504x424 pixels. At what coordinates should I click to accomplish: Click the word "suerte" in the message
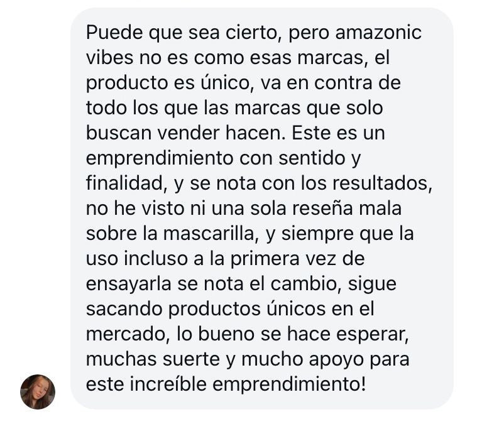pyautogui.click(x=191, y=359)
